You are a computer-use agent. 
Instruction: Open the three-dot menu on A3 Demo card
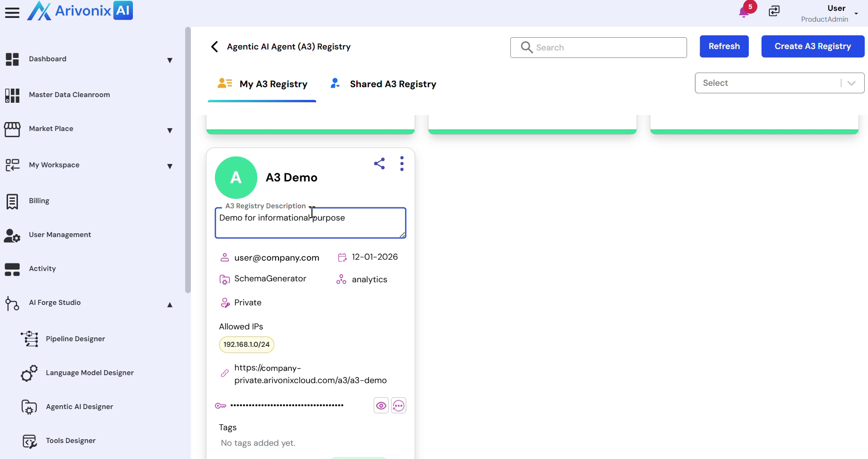401,164
